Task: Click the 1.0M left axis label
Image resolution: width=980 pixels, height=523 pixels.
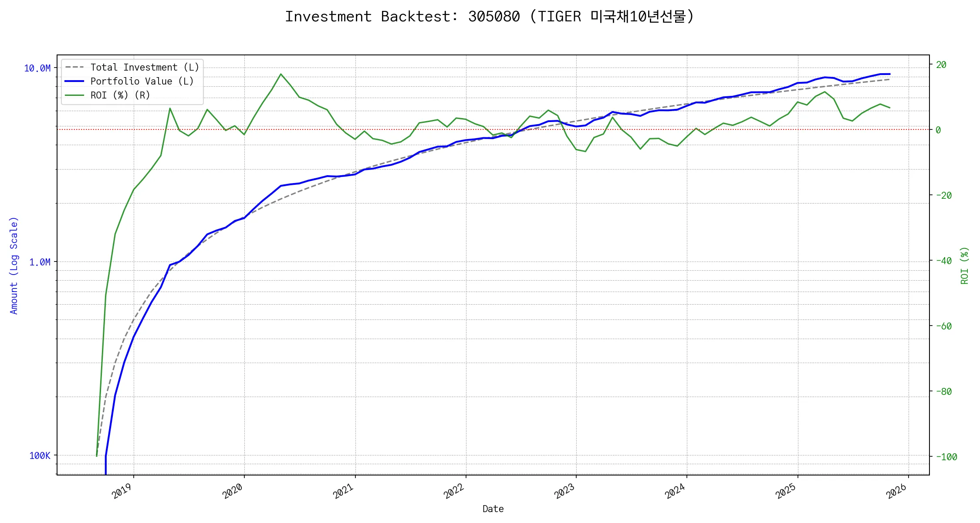Action: tap(40, 262)
